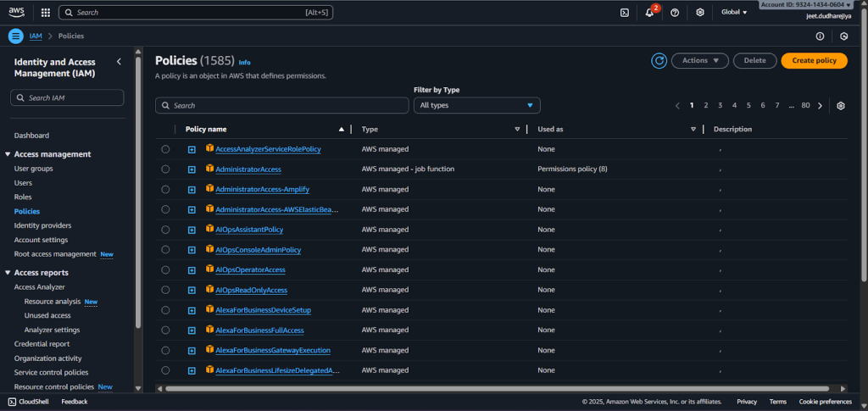The height and width of the screenshot is (411, 868).
Task: Click the AccessAnalyzerServiceRolePolicy orange policy icon
Action: click(x=210, y=147)
